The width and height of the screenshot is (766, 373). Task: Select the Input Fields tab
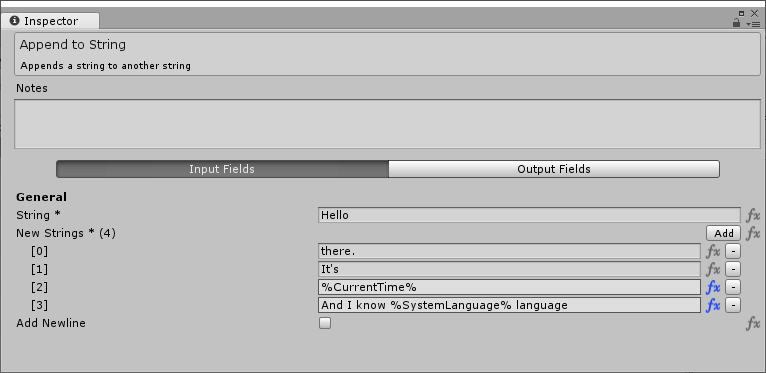tap(222, 169)
